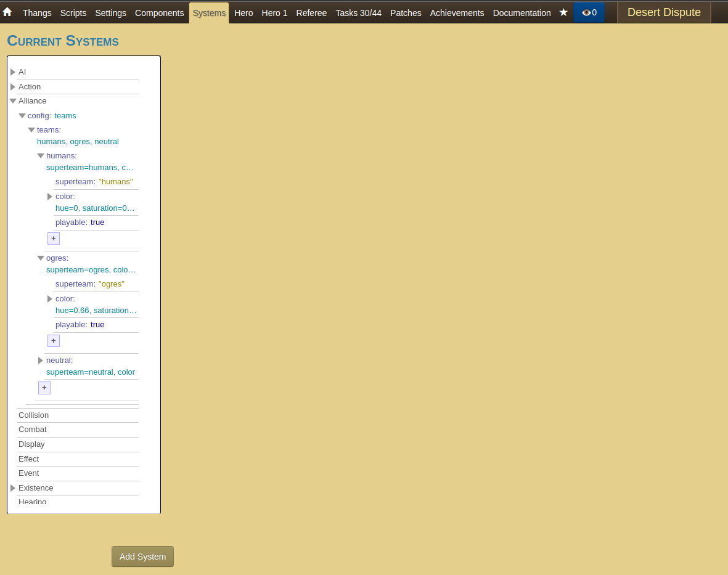Click the star icon in navbar
The image size is (728, 575).
[x=563, y=12]
